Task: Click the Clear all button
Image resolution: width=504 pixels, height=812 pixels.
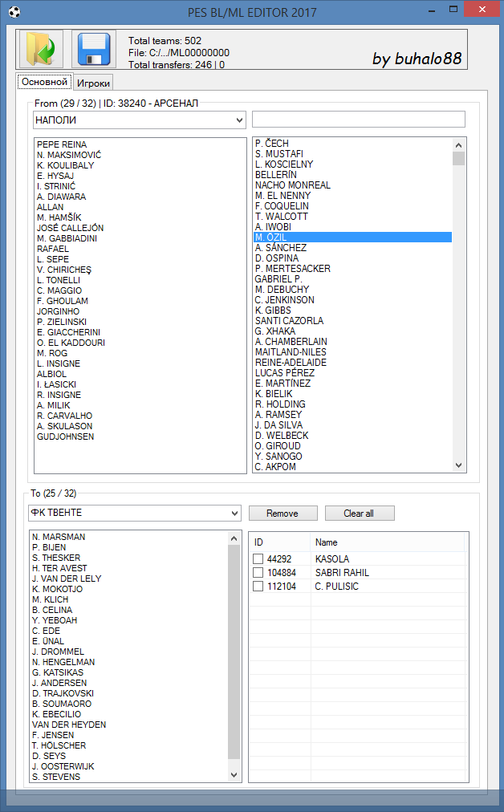Action: [360, 514]
